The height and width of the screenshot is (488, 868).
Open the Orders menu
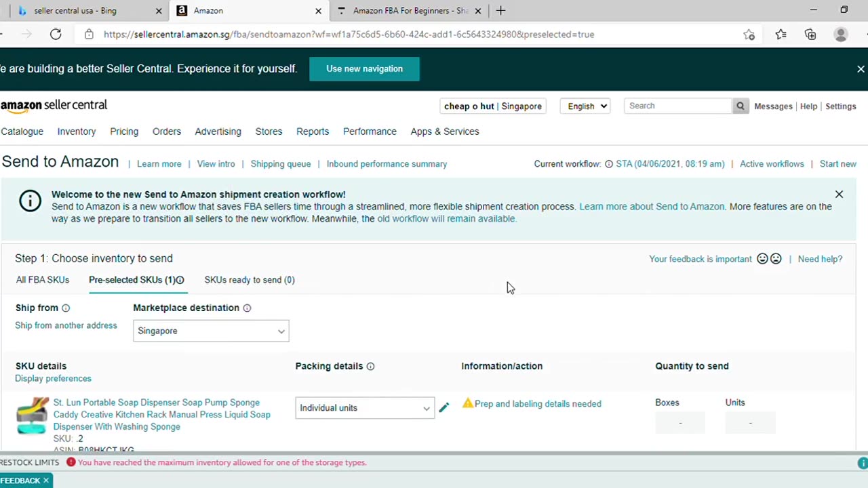pyautogui.click(x=167, y=131)
